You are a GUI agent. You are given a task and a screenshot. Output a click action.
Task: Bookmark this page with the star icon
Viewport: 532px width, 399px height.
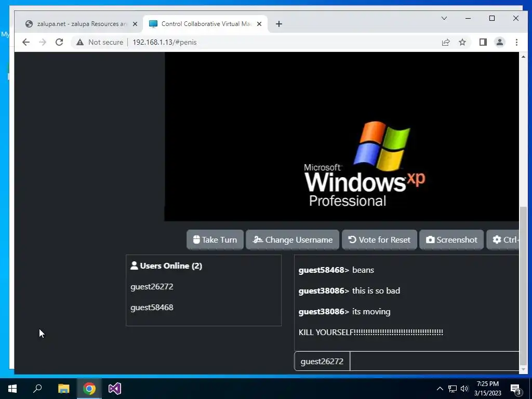tap(462, 42)
